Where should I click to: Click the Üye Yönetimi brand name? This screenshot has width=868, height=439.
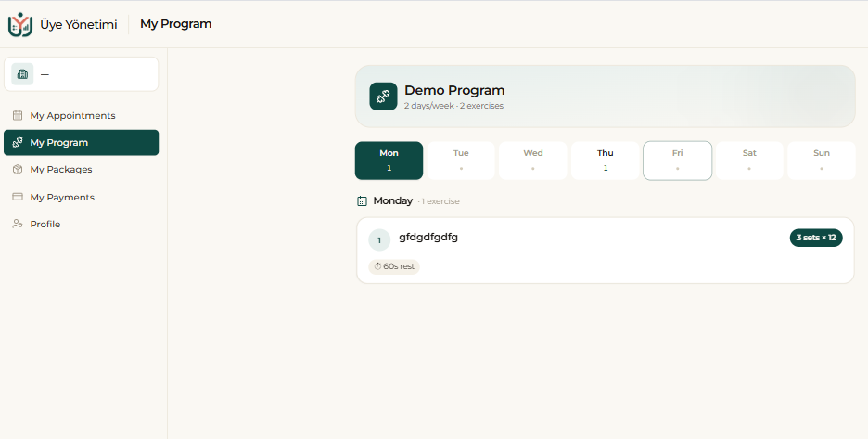pos(79,25)
